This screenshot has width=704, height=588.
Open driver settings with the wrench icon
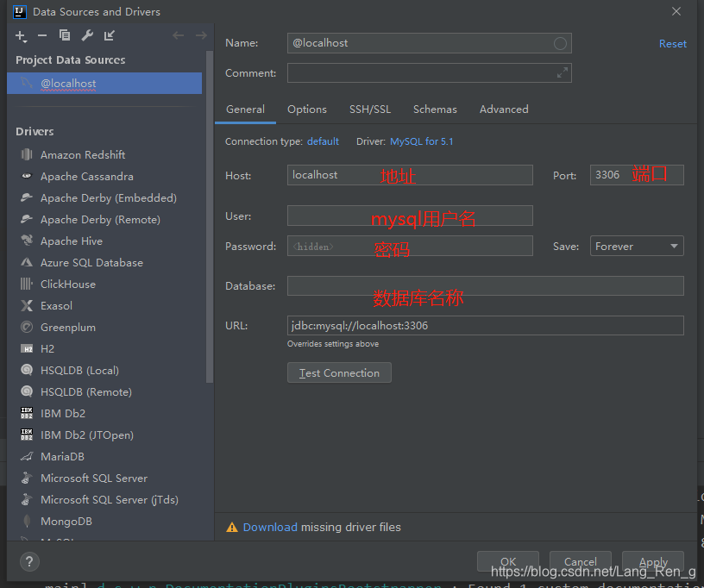click(87, 35)
